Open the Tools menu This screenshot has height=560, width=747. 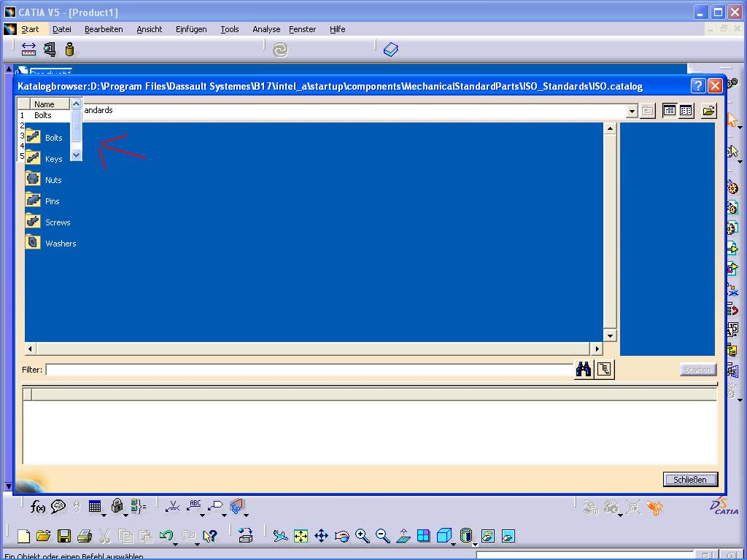click(230, 29)
